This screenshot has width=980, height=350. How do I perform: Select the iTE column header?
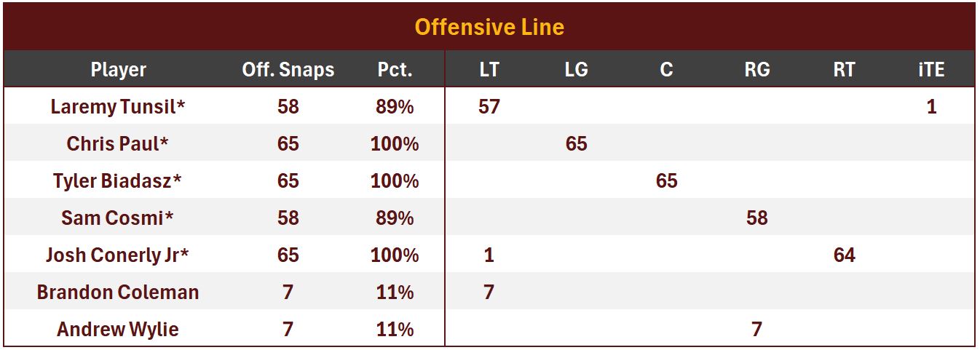(x=931, y=70)
